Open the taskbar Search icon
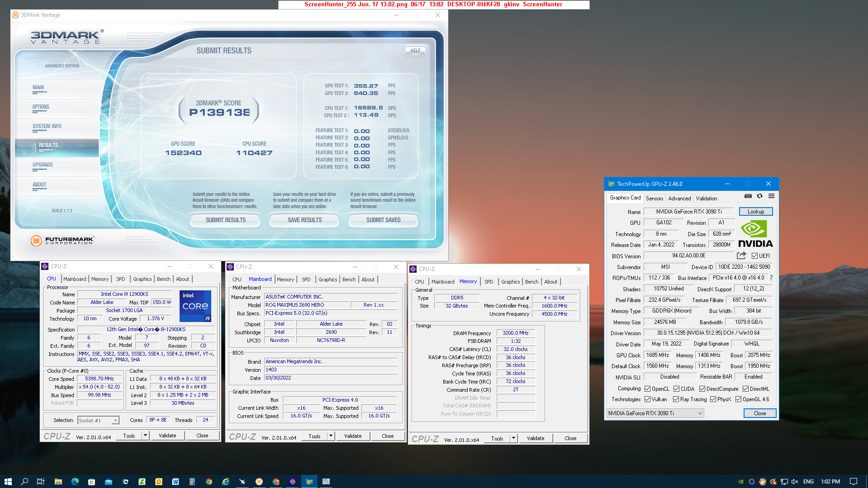 (x=24, y=482)
